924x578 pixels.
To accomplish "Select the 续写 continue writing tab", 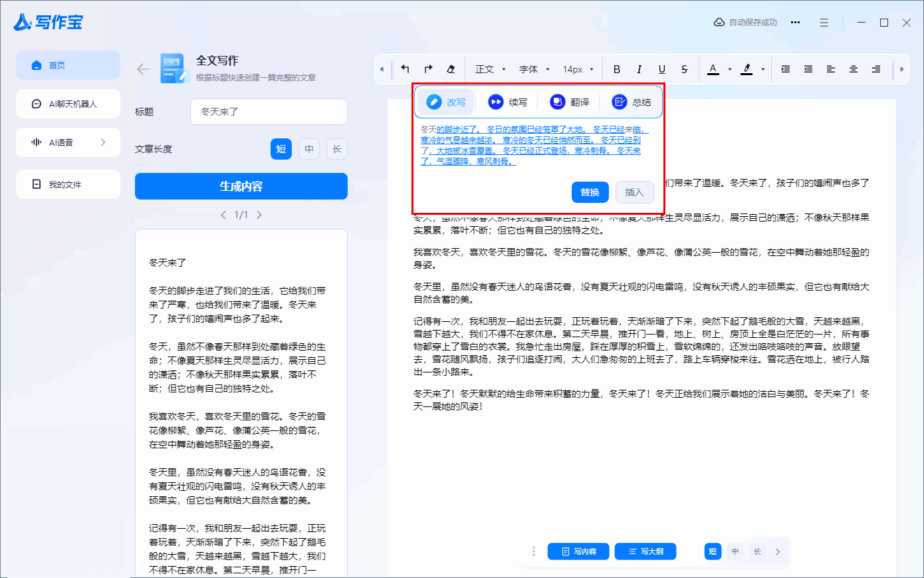I will [x=507, y=102].
